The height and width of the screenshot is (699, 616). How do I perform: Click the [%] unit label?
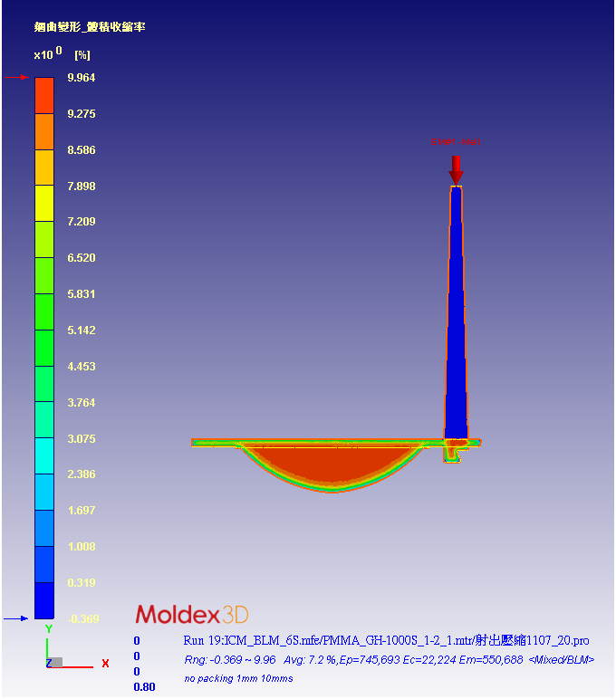click(x=82, y=55)
